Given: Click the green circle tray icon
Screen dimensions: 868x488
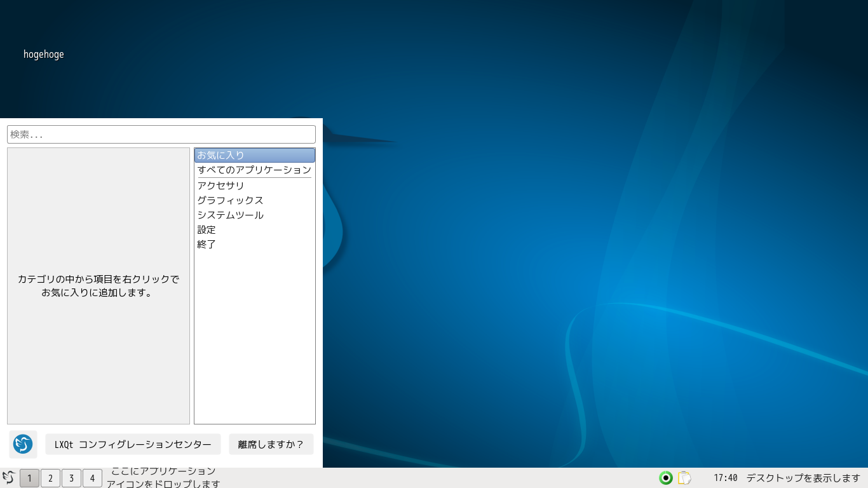Looking at the screenshot, I should (665, 478).
